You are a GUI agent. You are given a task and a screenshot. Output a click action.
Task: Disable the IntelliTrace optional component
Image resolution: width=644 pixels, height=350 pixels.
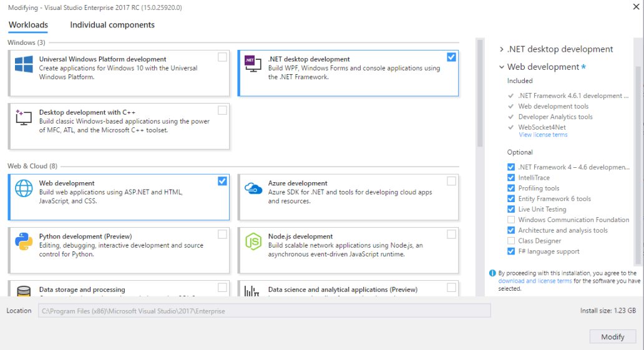tap(511, 178)
